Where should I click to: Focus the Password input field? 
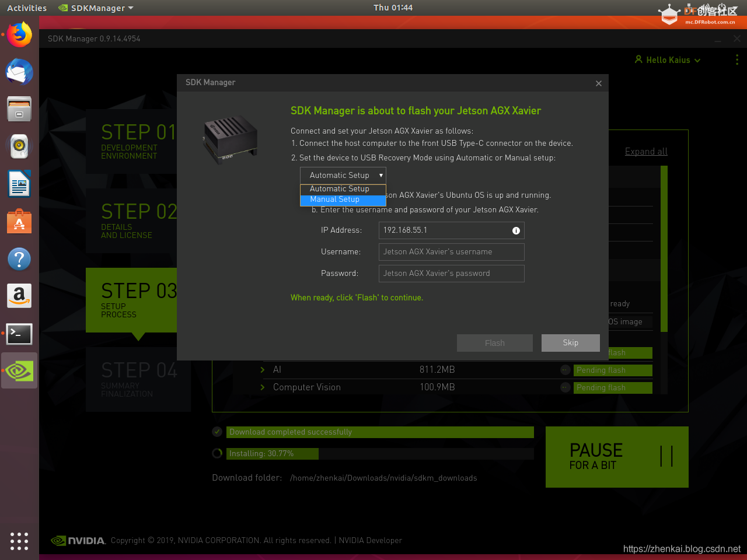(452, 274)
